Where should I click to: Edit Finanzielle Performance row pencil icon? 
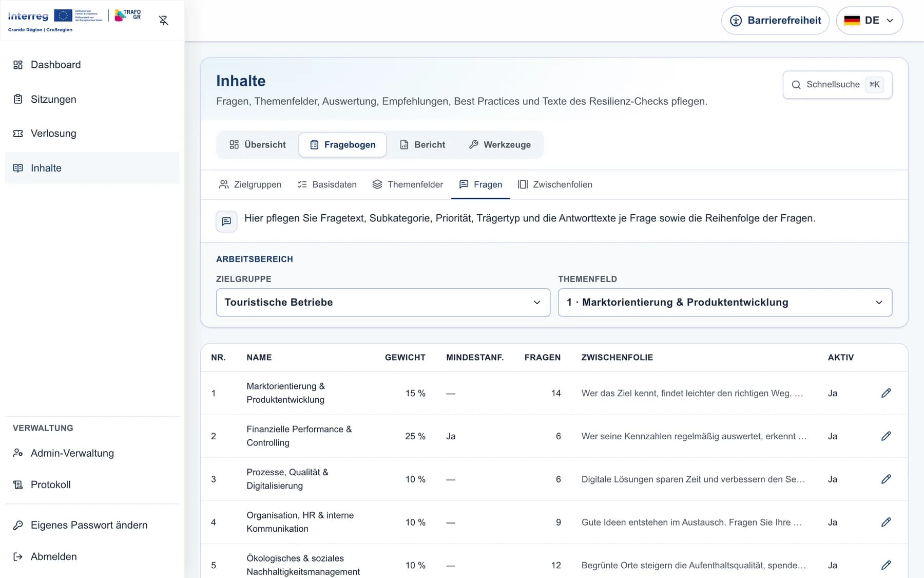point(886,436)
